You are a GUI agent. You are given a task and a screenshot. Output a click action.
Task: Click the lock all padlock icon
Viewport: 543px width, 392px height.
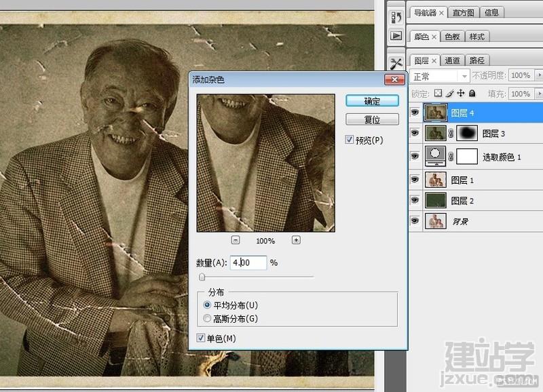[472, 93]
